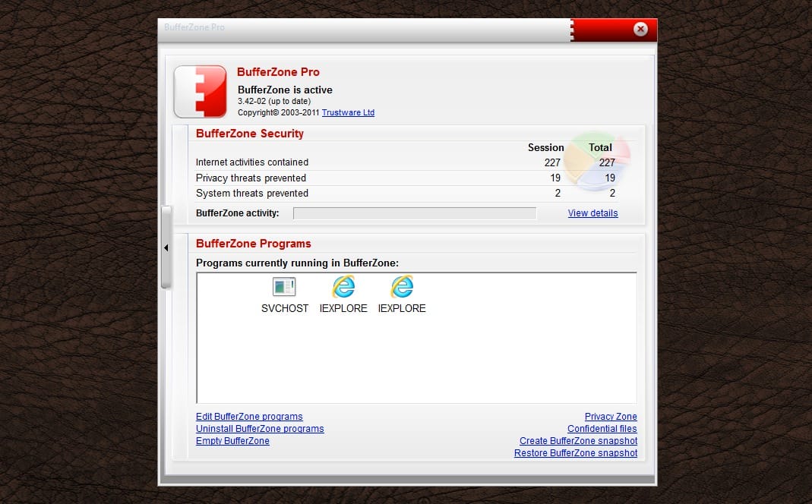The height and width of the screenshot is (504, 812).
Task: Click version text 3.42-02 (up to date)
Action: click(x=274, y=101)
